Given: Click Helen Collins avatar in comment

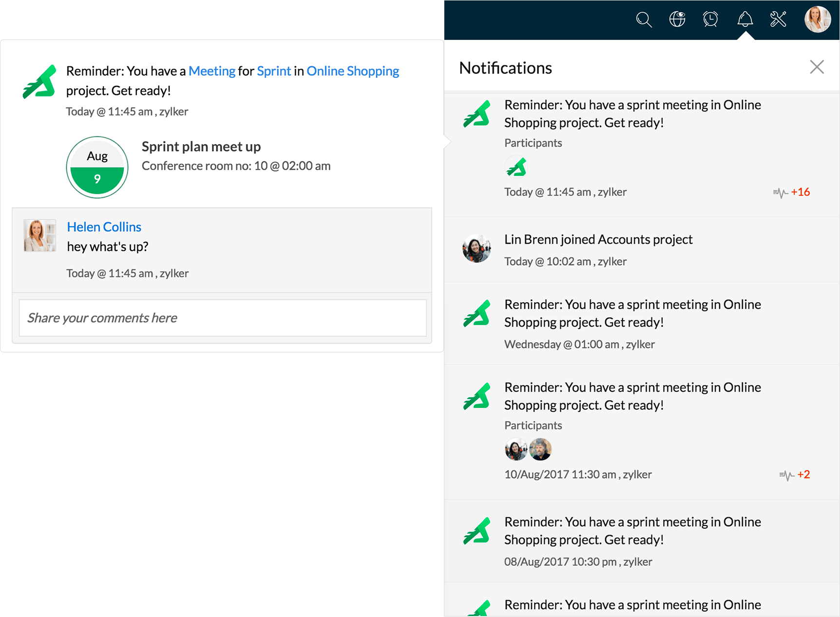Looking at the screenshot, I should (x=40, y=235).
